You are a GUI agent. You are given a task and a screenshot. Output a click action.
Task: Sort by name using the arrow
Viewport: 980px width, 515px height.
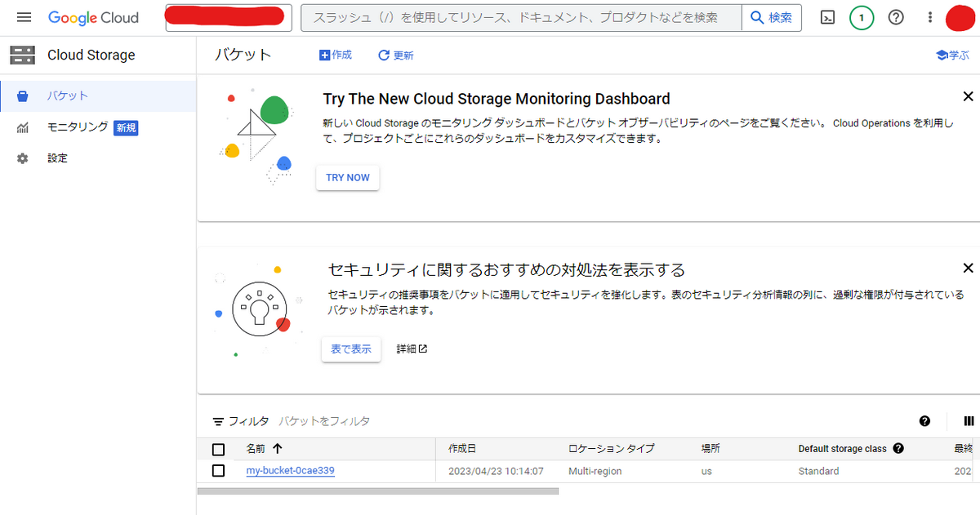(x=278, y=448)
